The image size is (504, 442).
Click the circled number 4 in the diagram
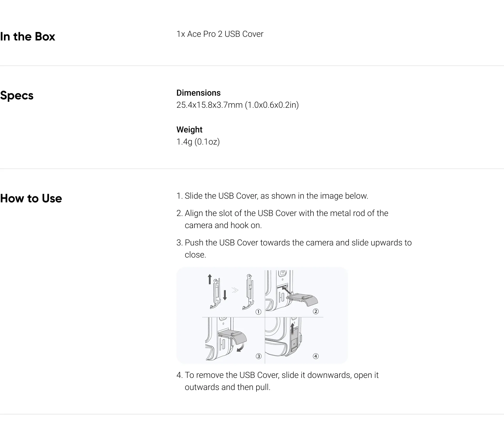pyautogui.click(x=316, y=356)
